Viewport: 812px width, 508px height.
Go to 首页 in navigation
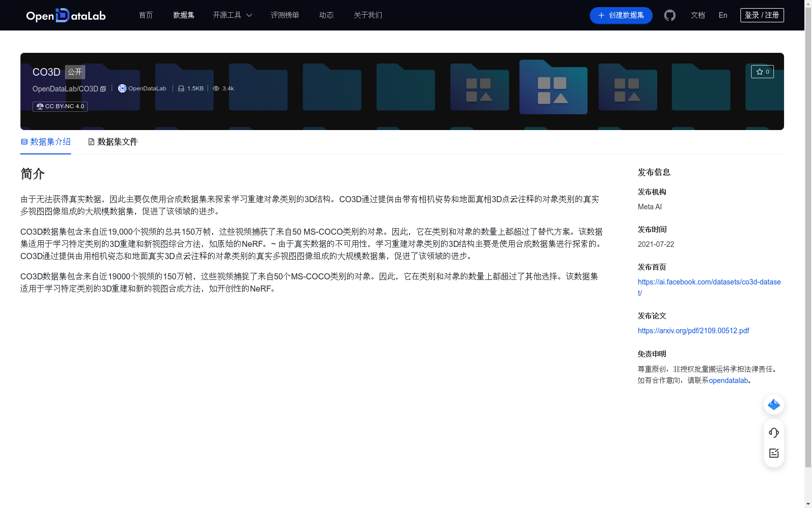(x=146, y=15)
